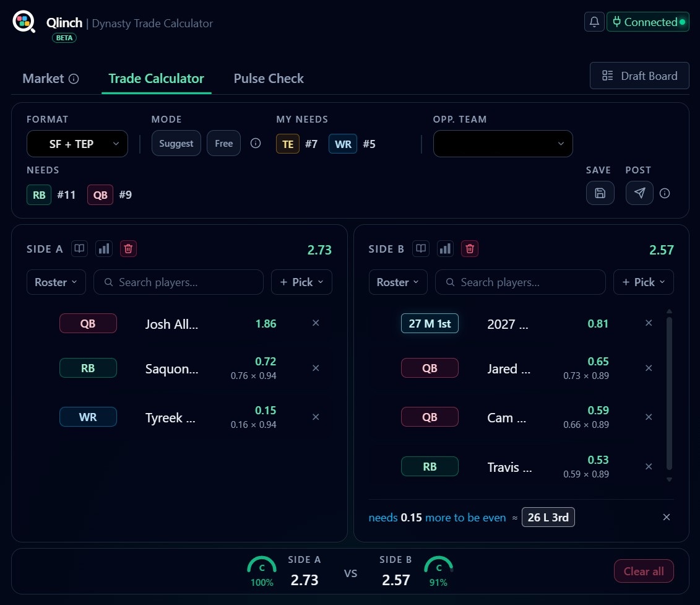The width and height of the screenshot is (700, 605).
Task: Open the Pulse Check tab
Action: tap(269, 79)
